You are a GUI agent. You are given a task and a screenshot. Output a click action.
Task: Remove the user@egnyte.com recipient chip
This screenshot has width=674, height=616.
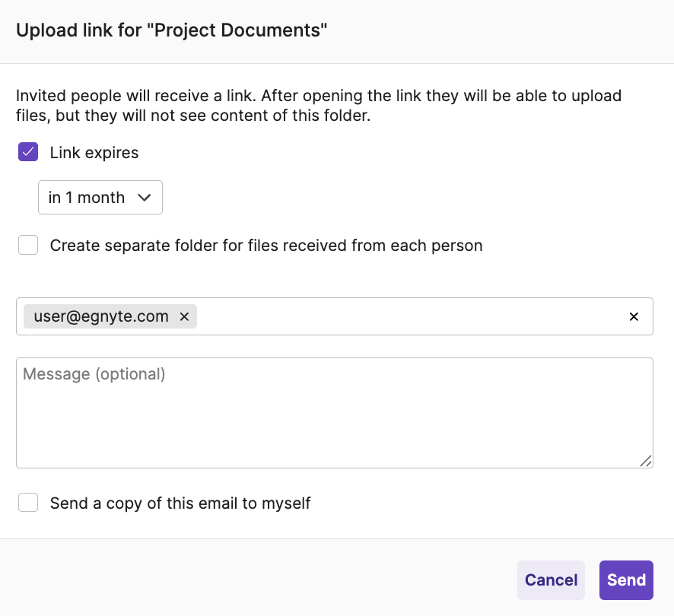pyautogui.click(x=183, y=316)
